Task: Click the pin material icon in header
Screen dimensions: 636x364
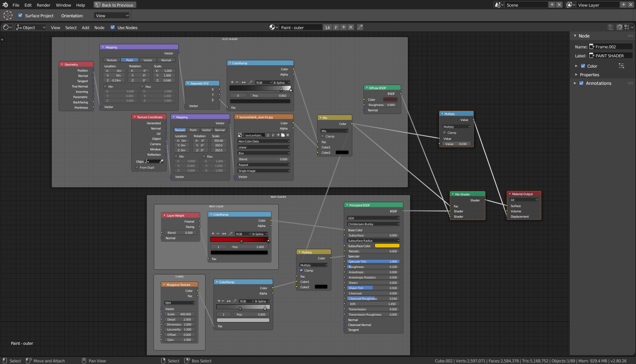Action: 360,27
